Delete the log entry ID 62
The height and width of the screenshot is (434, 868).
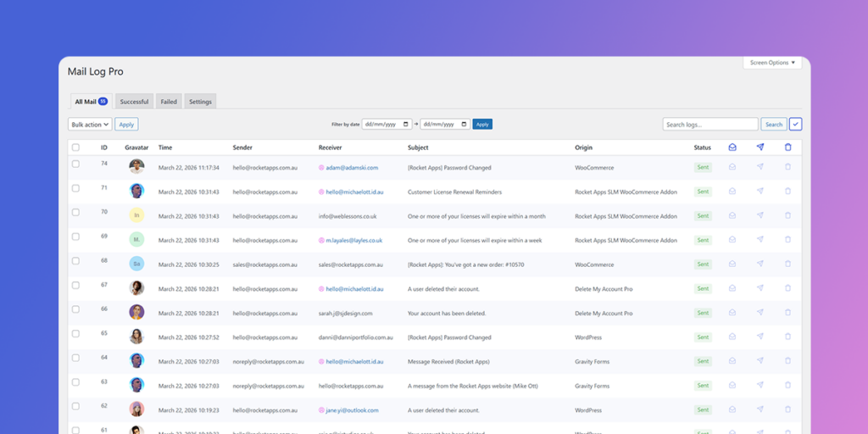[787, 409]
